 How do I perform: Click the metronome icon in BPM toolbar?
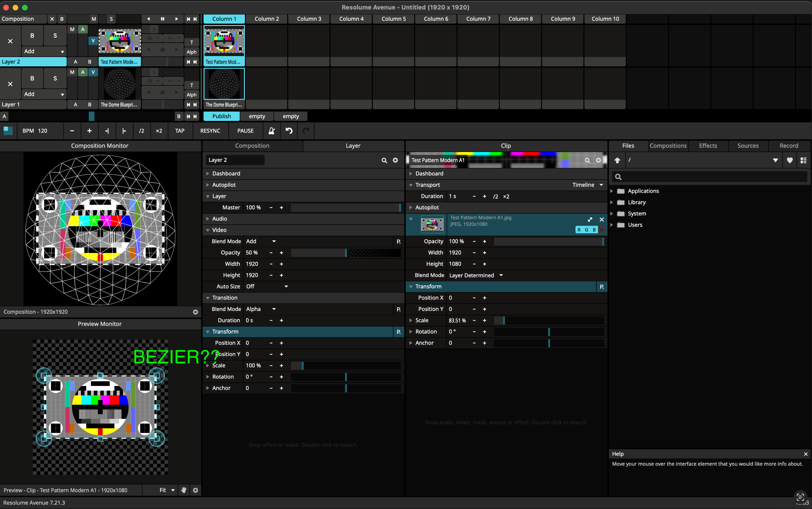[x=272, y=131]
